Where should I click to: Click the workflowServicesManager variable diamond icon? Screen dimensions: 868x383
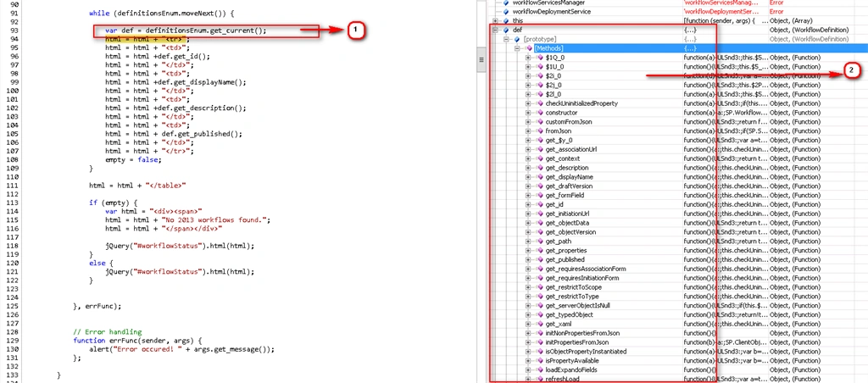[505, 3]
